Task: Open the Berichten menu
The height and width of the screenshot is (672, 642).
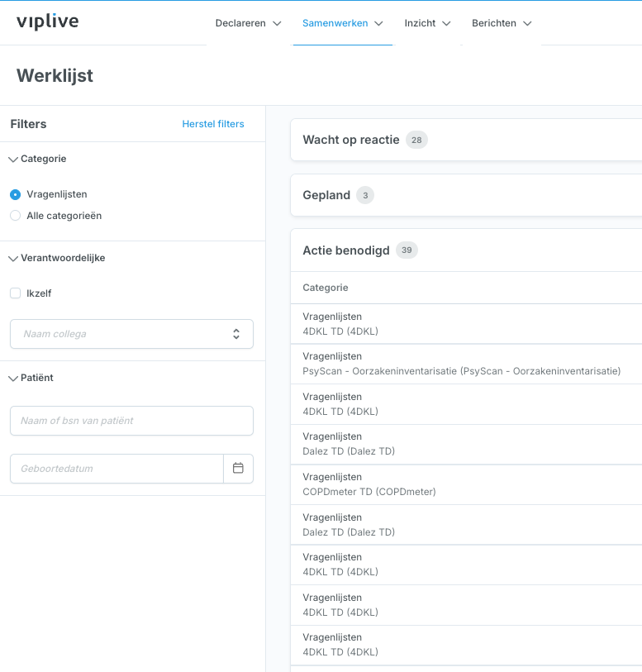Action: click(502, 23)
